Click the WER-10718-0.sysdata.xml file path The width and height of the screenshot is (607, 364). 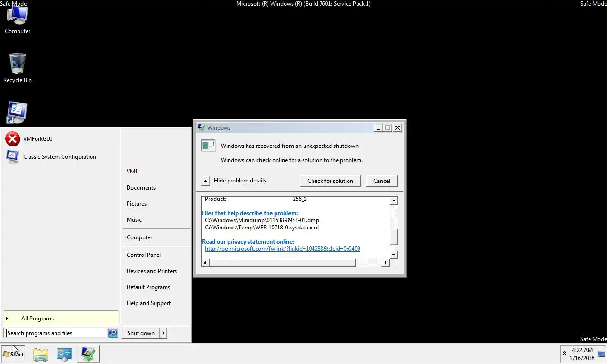pos(262,227)
